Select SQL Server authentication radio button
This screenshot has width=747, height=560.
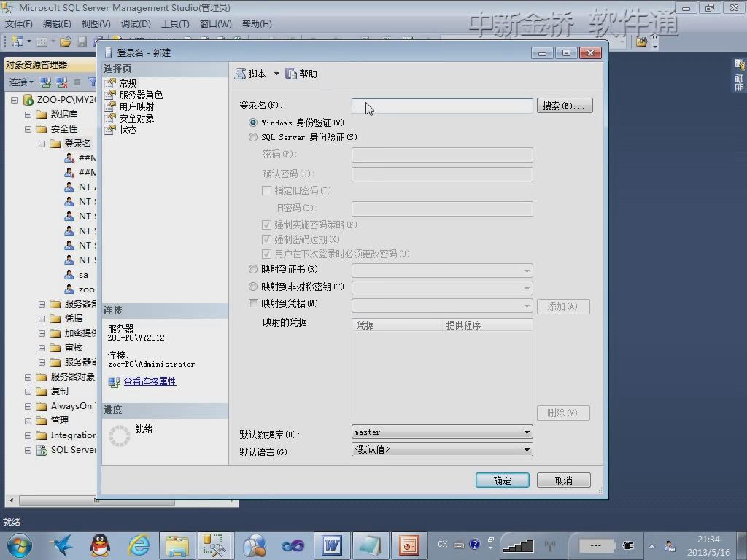253,137
